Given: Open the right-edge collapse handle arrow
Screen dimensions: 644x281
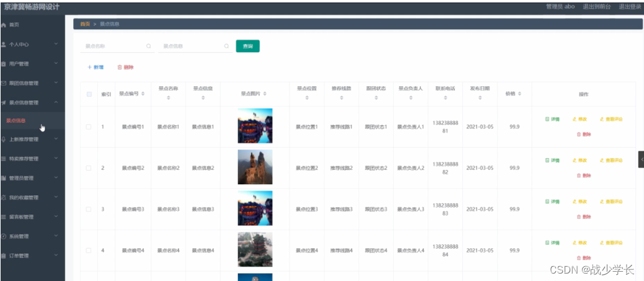Looking at the screenshot, I should (641, 159).
